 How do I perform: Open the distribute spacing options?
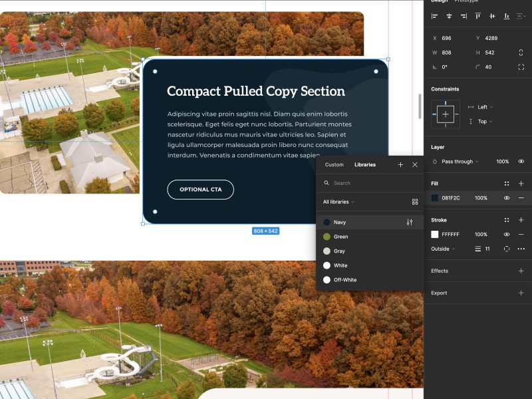point(521,16)
